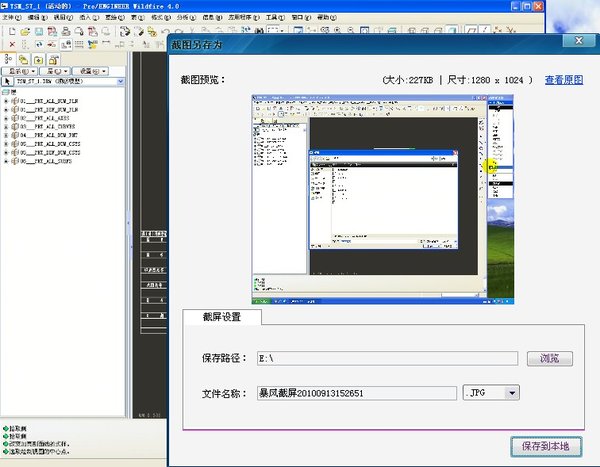Click the Save diskette icon in toolbar
Screen dimensions: 600x467
click(x=39, y=32)
